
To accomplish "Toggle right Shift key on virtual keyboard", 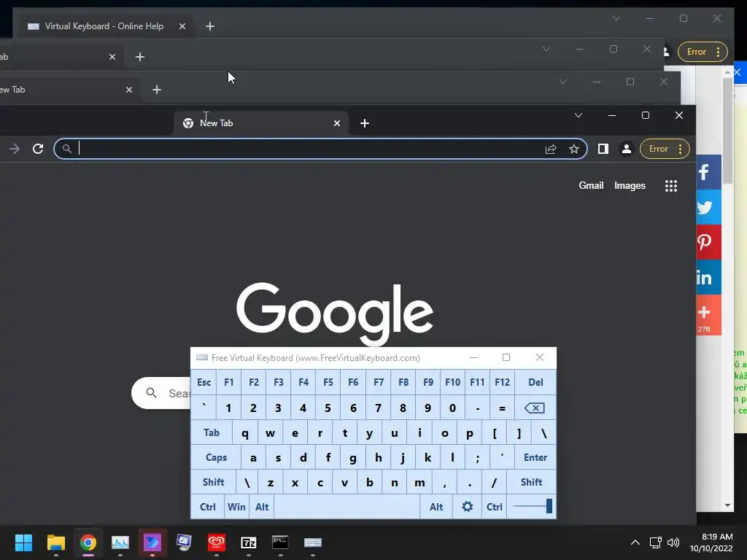I will [x=531, y=483].
